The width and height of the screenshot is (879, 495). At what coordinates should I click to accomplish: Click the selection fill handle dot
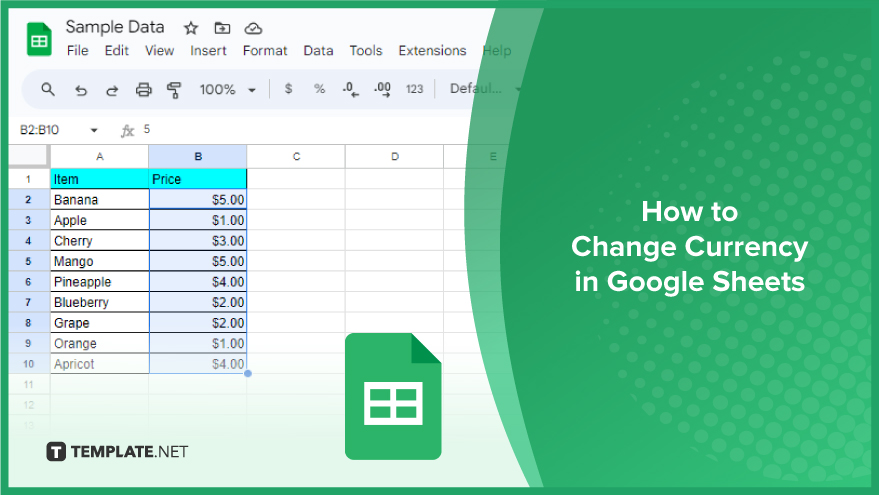247,373
